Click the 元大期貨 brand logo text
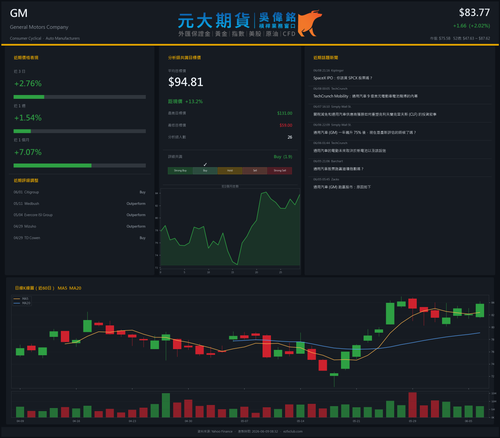This screenshot has width=500, height=438. click(214, 21)
